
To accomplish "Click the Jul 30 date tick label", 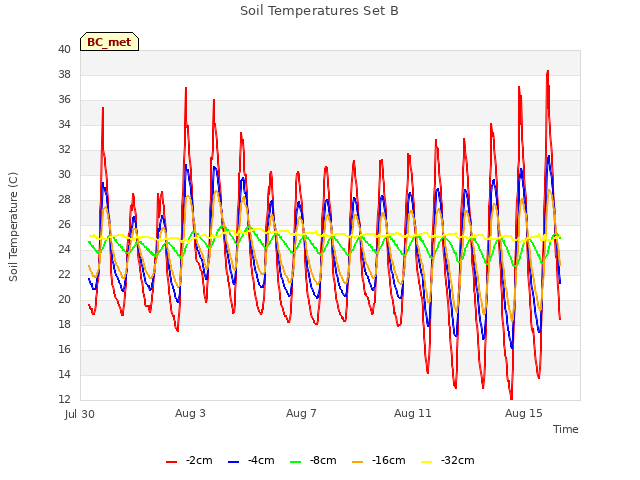I will point(80,414).
